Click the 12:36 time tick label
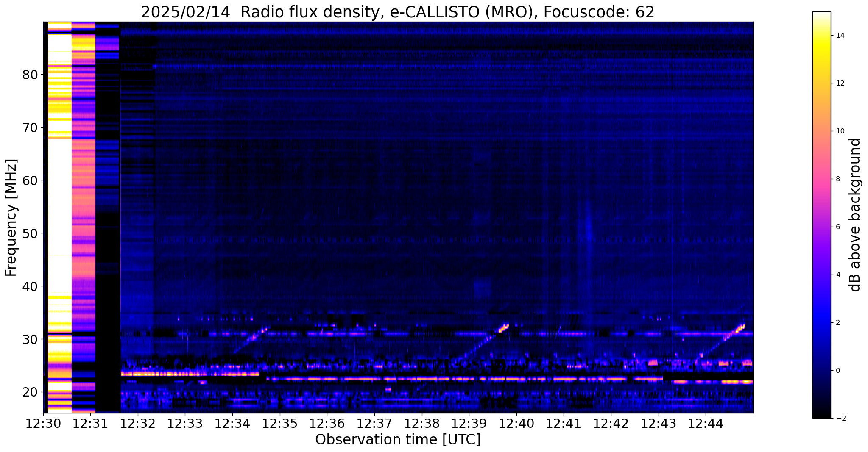This screenshot has width=868, height=452. (327, 423)
